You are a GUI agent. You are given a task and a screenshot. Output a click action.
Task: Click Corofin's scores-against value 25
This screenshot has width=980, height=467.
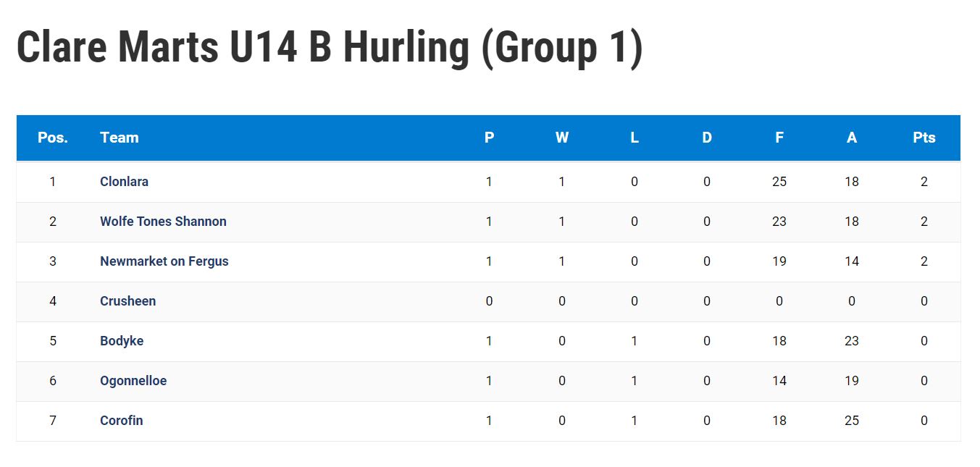[852, 421]
